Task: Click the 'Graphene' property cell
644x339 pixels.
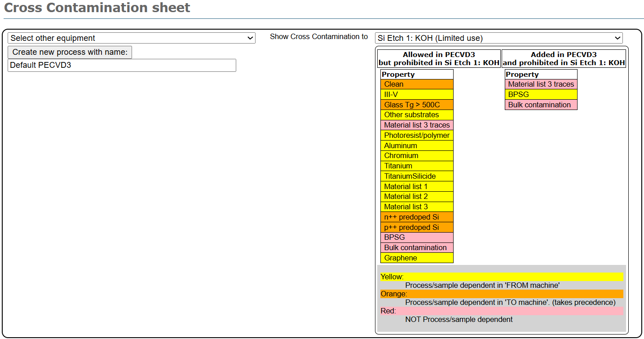Action: pos(417,258)
